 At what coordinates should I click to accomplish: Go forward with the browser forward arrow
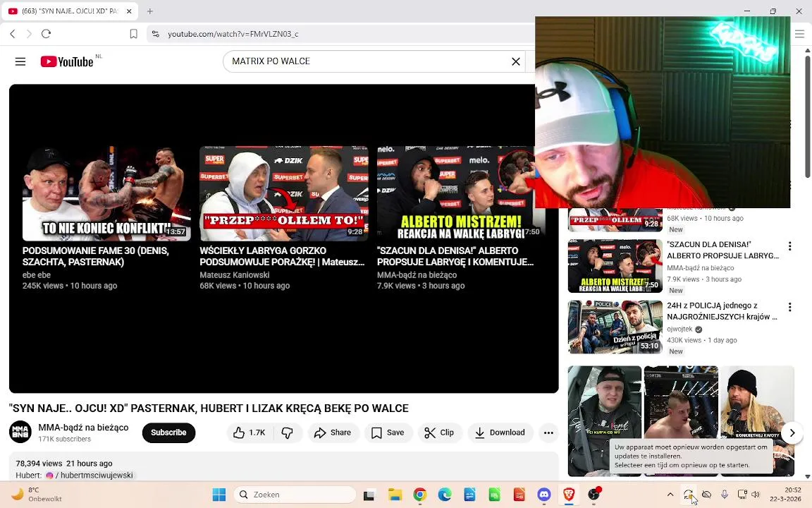tap(29, 34)
